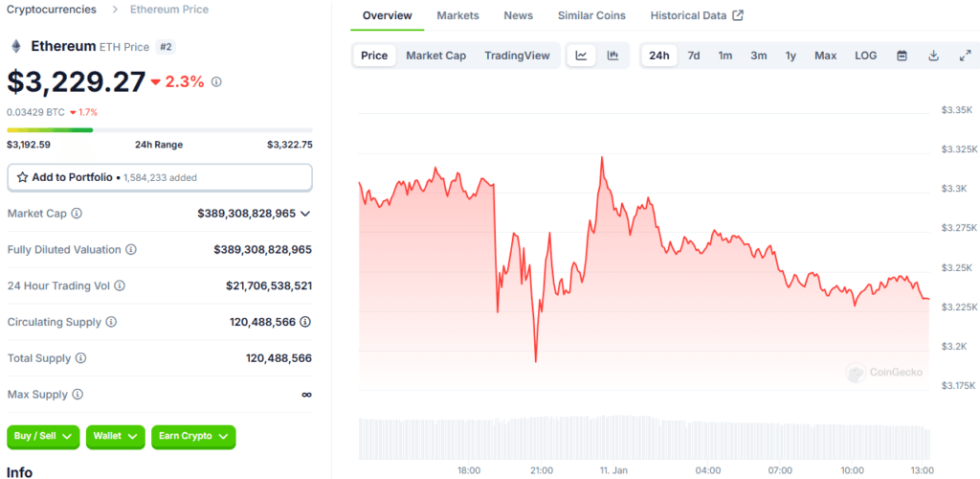Click the chart spike near 11. Jan
This screenshot has height=479, width=980.
click(601, 157)
